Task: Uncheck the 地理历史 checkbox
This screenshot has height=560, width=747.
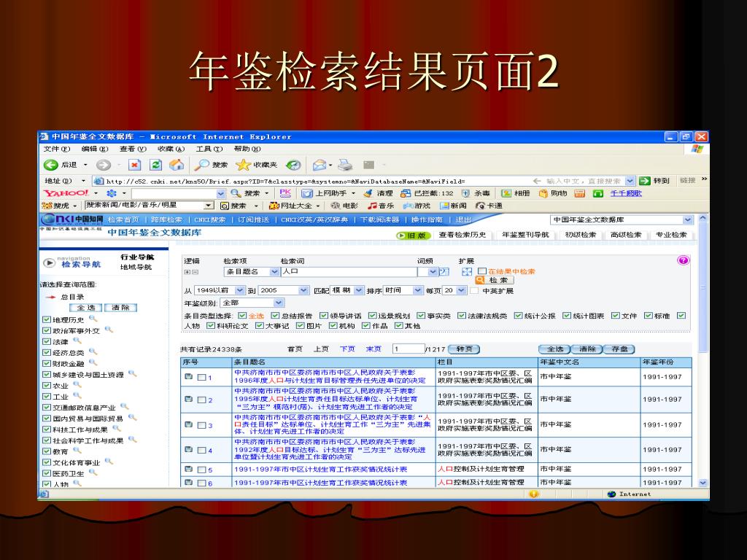Action: tap(46, 319)
